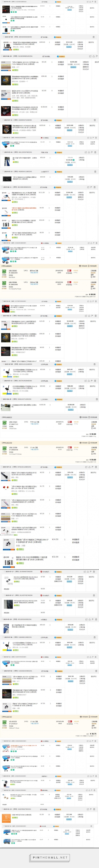The width and height of the screenshot is (99, 868).
Task: Open PCB order number JZW-705963
Action: (x=13, y=271)
